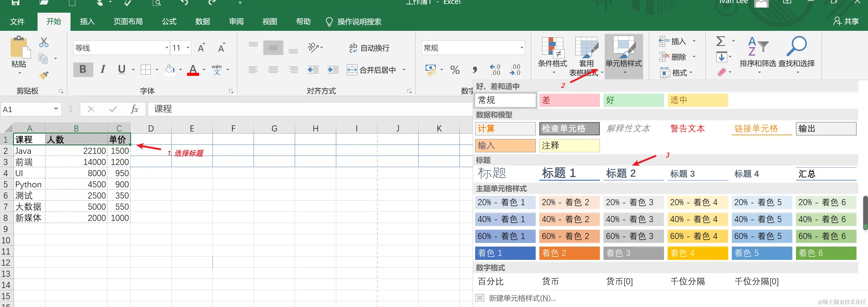
Task: Open the font name dropdown (等线)
Action: point(167,48)
